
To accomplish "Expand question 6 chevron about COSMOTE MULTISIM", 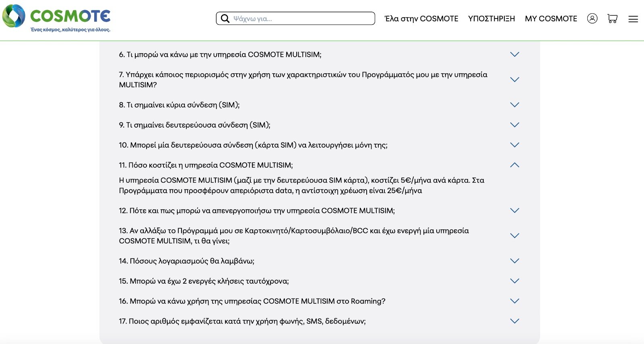I will coord(514,54).
